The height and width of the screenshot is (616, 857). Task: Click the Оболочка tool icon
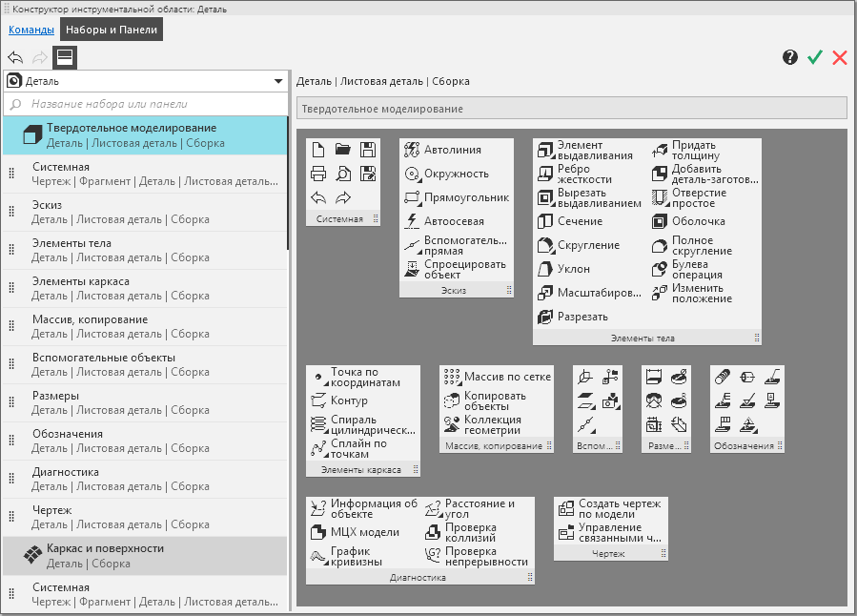(661, 221)
